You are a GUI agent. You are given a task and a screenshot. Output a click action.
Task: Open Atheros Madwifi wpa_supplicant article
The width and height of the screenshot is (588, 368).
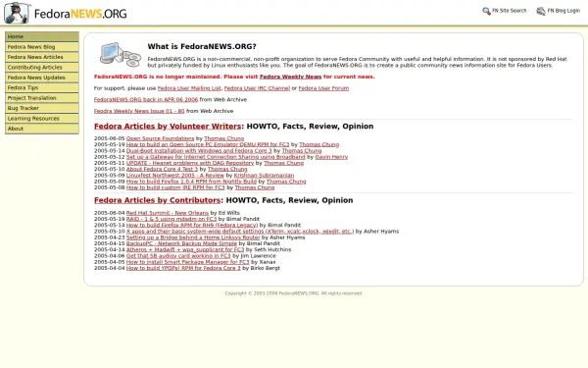pyautogui.click(x=185, y=249)
